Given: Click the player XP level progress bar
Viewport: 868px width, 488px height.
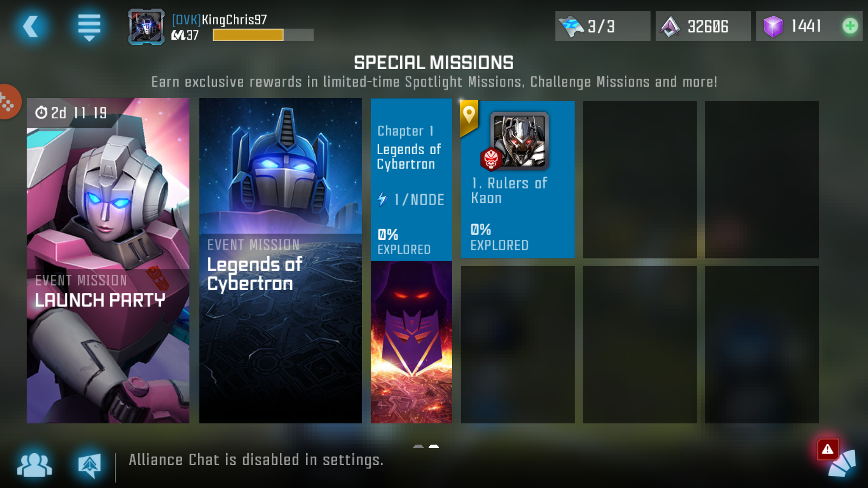Looking at the screenshot, I should click(263, 35).
